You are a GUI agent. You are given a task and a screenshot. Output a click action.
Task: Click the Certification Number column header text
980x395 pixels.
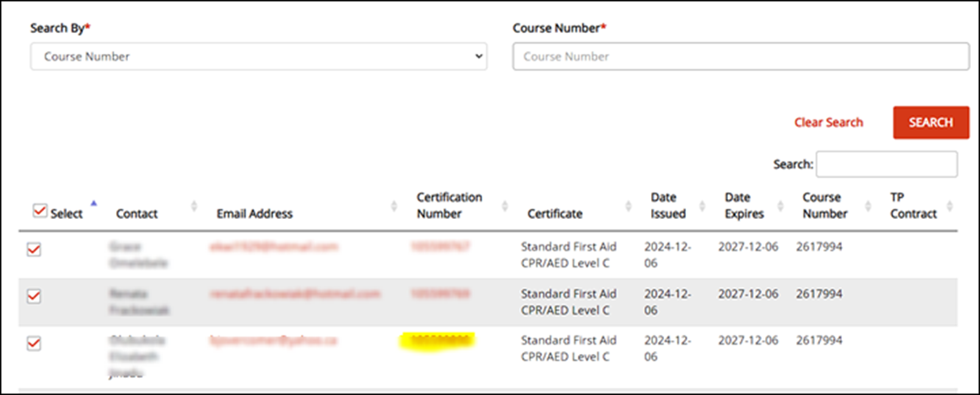tap(449, 205)
